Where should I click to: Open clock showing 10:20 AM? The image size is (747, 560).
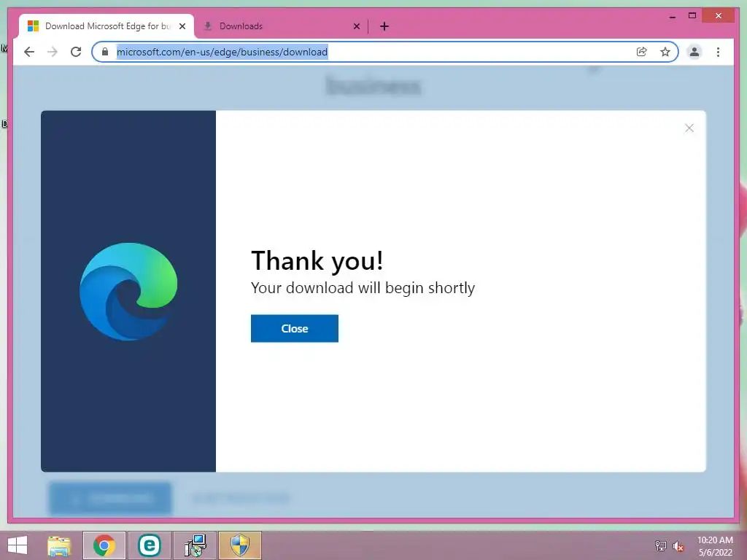pos(715,546)
